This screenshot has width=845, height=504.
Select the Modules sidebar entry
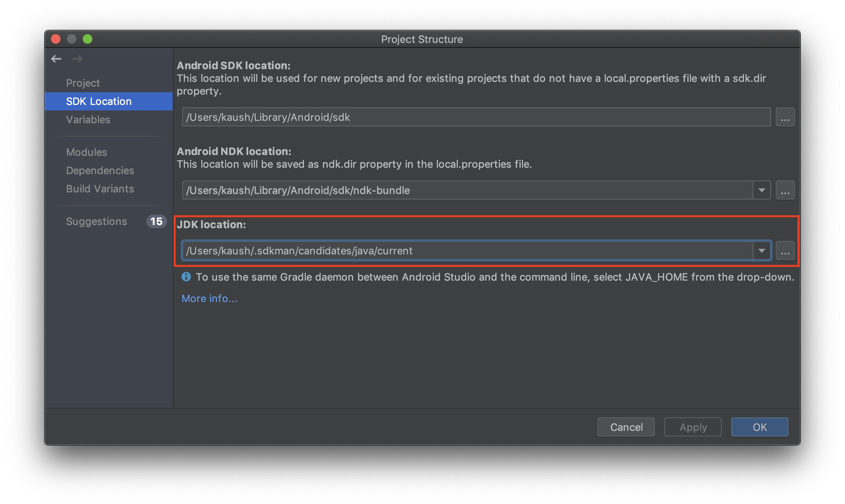(x=86, y=152)
